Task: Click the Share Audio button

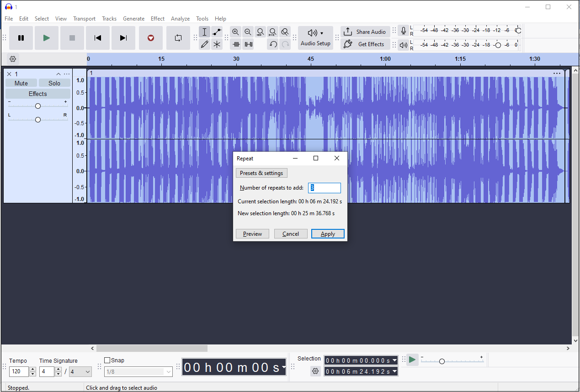Action: pos(365,32)
